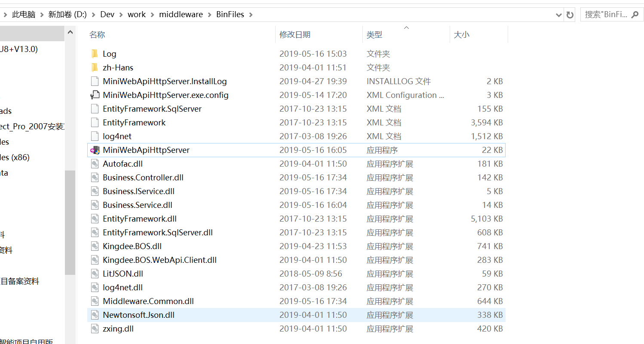Select the zxing.dll file name
The image size is (644, 344).
[118, 329]
